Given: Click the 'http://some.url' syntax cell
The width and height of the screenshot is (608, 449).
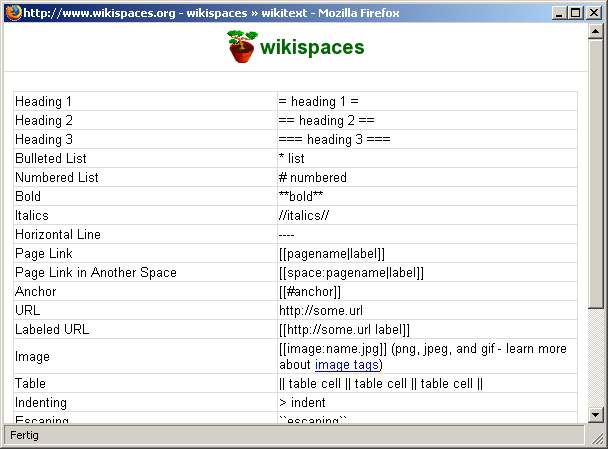Looking at the screenshot, I should point(427,311).
